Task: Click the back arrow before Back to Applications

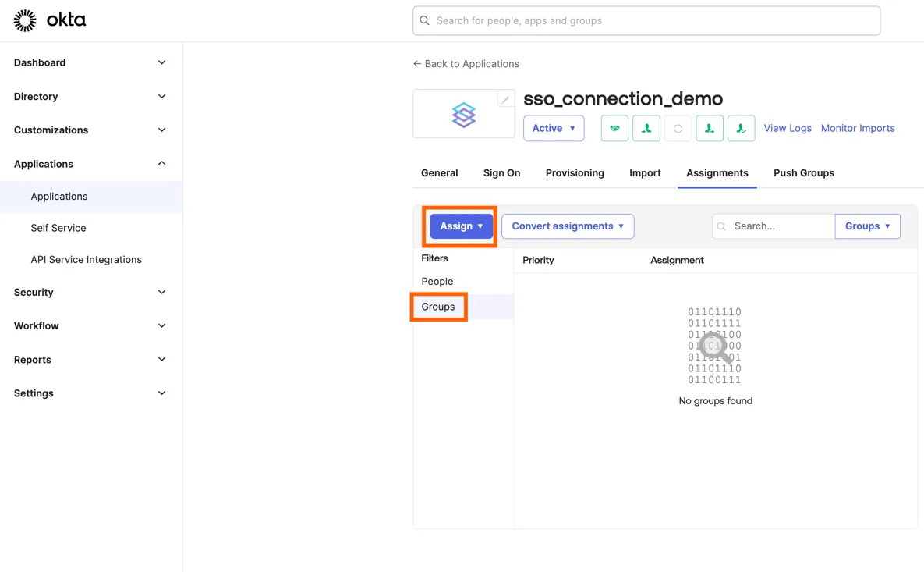Action: 417,64
